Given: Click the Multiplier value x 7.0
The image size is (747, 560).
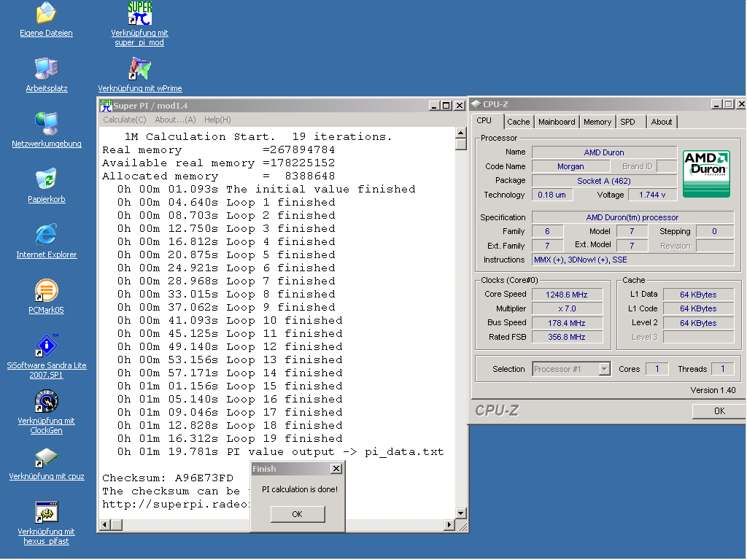Looking at the screenshot, I should point(567,308).
